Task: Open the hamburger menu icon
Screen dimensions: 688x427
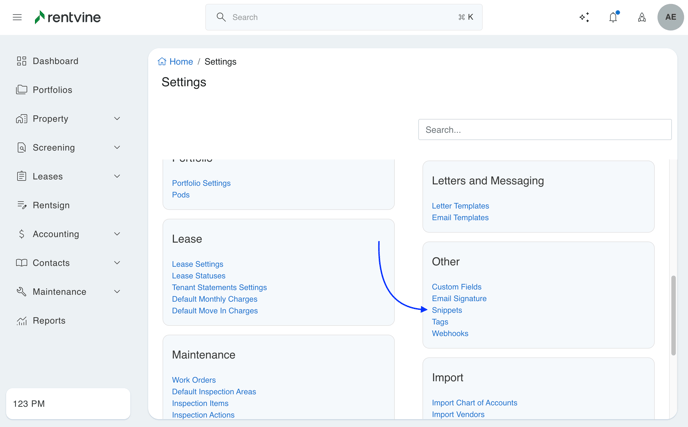Action: click(x=17, y=17)
